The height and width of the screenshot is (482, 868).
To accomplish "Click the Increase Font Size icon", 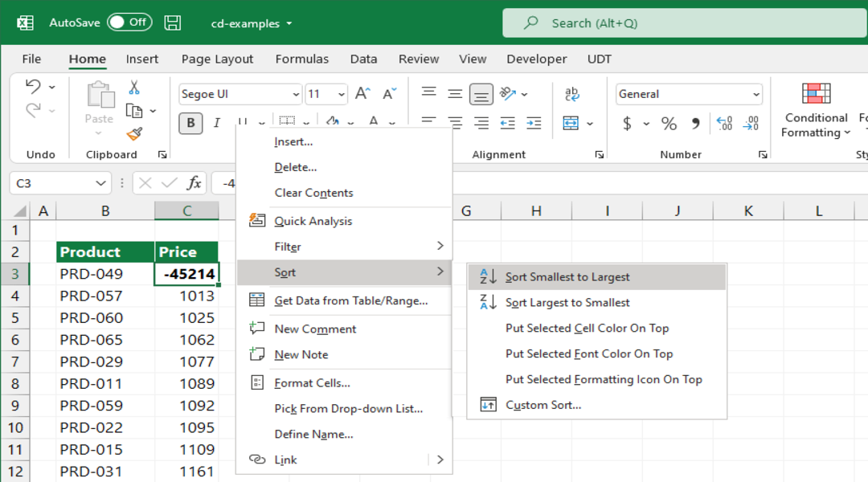I will coord(362,94).
